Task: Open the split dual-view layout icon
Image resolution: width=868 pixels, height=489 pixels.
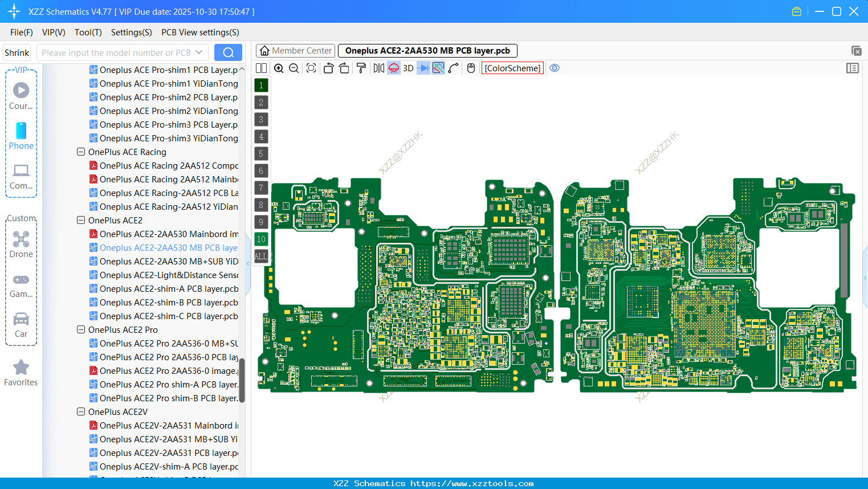Action: pyautogui.click(x=261, y=68)
